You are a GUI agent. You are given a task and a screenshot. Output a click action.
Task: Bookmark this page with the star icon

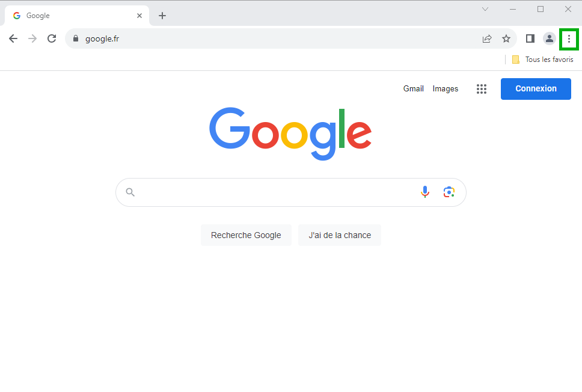pyautogui.click(x=506, y=38)
